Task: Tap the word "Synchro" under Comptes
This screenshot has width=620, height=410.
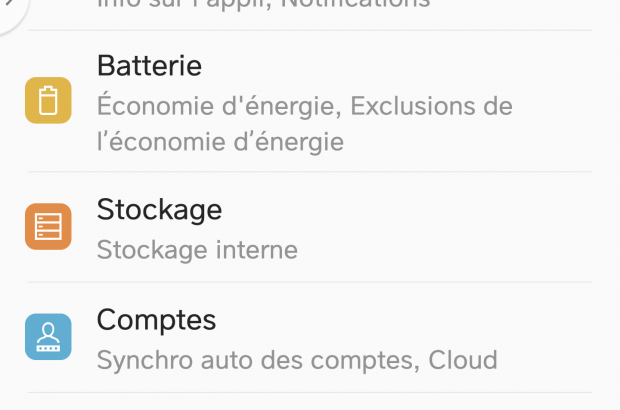Action: coord(139,360)
